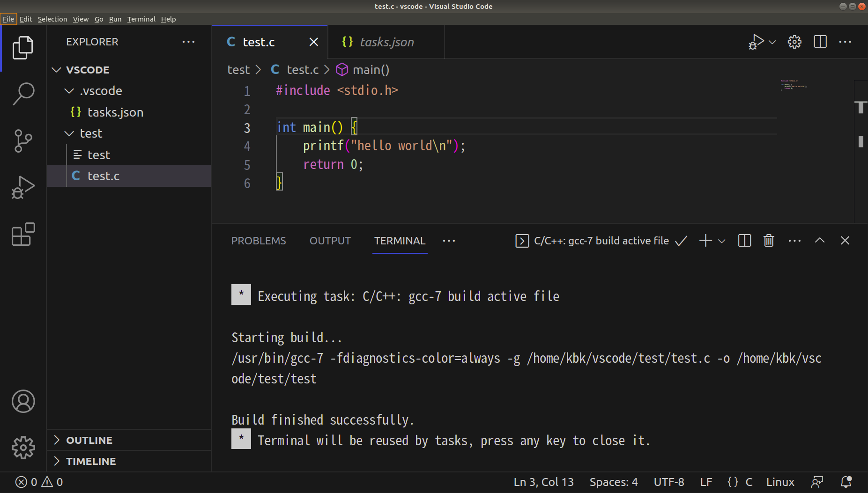Select the test.c editor tab
Screen dimensions: 868x493
[x=270, y=42]
